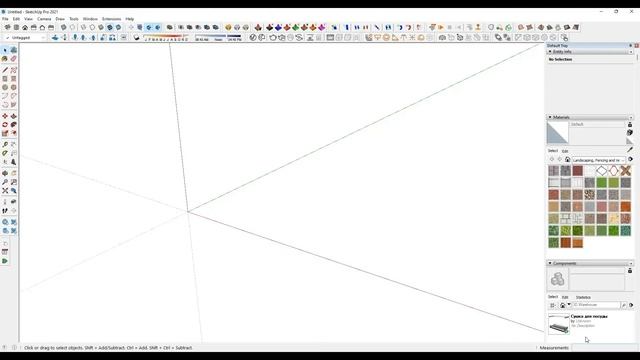This screenshot has width=640, height=360.
Task: Click the Zoom Extents tool
Action: pyautogui.click(x=5, y=191)
